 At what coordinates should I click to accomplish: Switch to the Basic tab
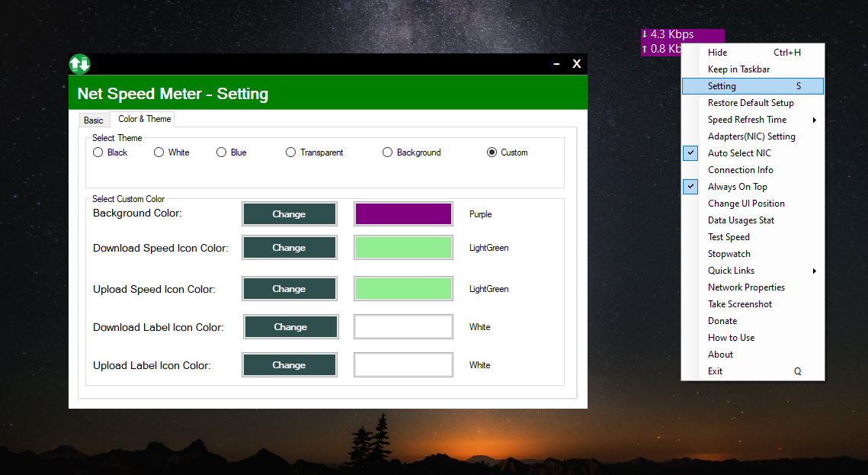(94, 120)
